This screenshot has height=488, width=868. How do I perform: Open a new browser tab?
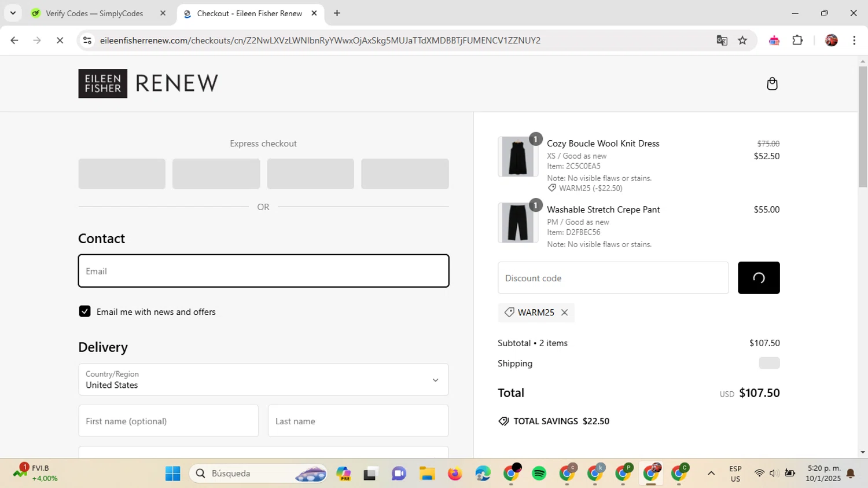(x=337, y=13)
